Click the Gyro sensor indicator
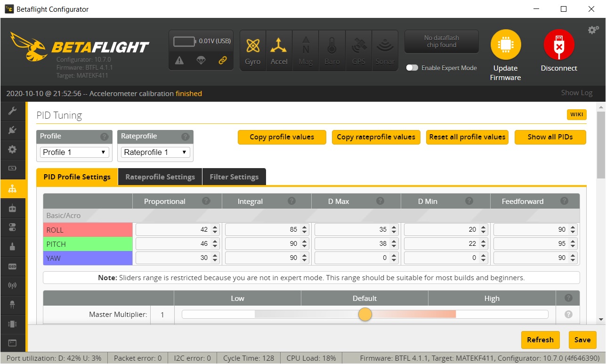Image resolution: width=606 pixels, height=364 pixels. click(x=253, y=50)
